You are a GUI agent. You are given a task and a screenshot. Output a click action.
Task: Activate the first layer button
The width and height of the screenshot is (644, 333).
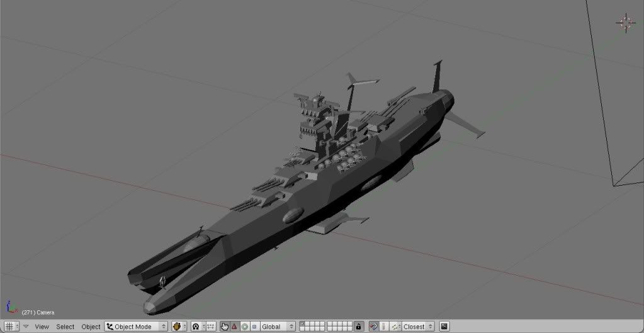tap(302, 324)
